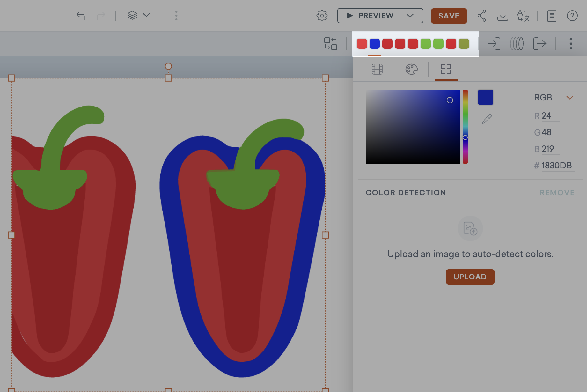Select the eyedropper color picker tool
This screenshot has height=392, width=587.
pyautogui.click(x=487, y=119)
